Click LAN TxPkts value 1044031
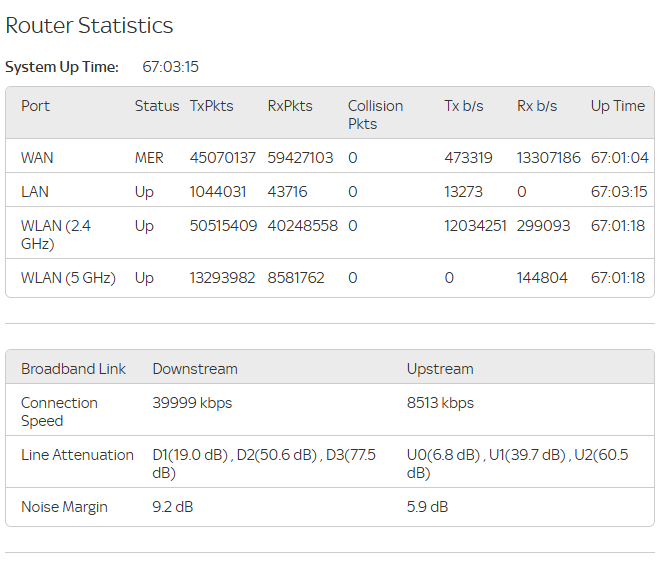This screenshot has height=564, width=666. (218, 192)
